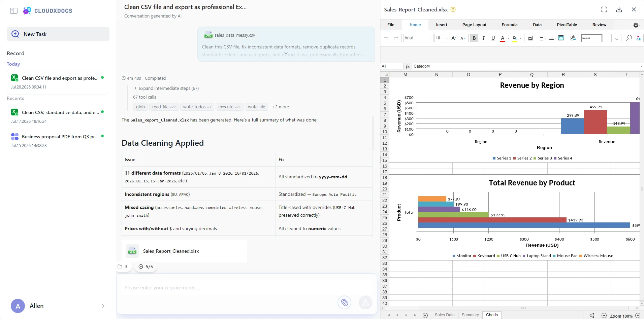Switch to the Review ribbon tab
This screenshot has height=319, width=644.
point(599,25)
